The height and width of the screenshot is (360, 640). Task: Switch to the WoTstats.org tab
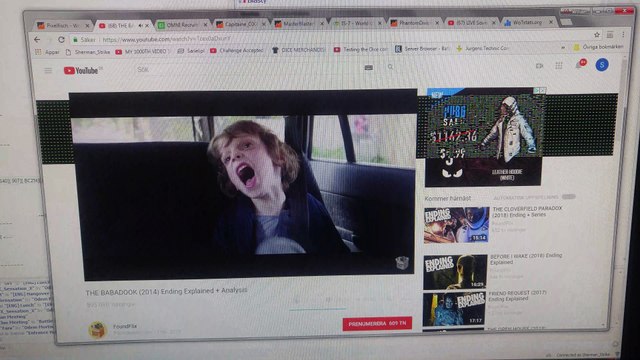pyautogui.click(x=529, y=22)
